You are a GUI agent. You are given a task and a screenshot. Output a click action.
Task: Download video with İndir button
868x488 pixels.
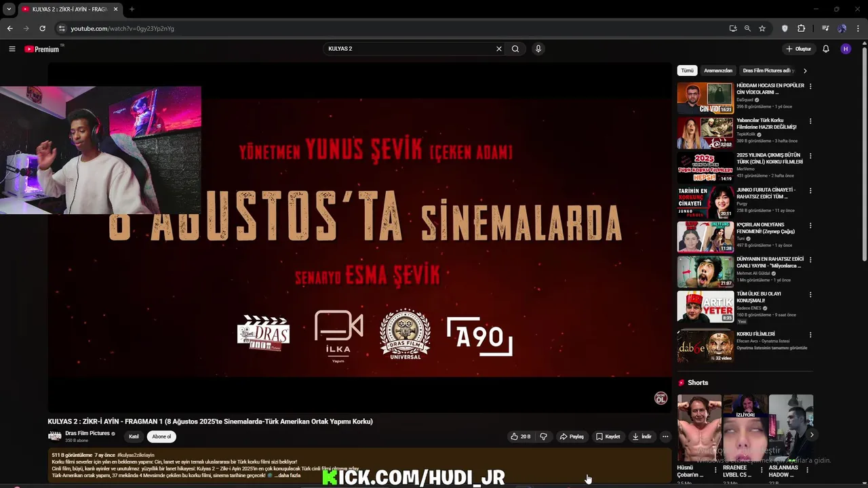coord(642,436)
